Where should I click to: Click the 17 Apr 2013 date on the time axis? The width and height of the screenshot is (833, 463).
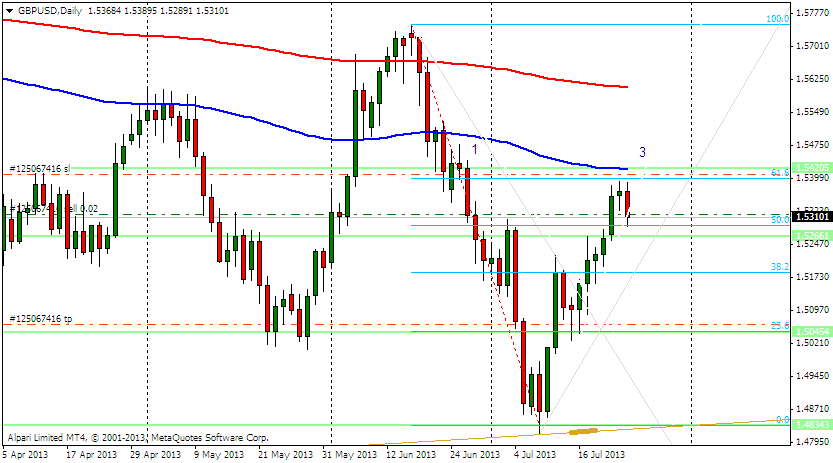click(x=91, y=455)
